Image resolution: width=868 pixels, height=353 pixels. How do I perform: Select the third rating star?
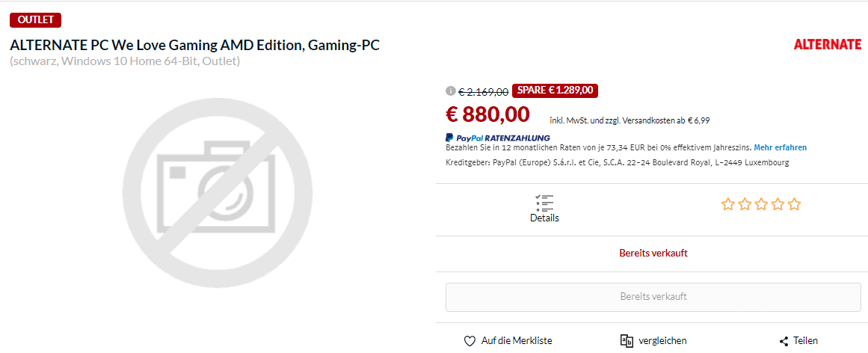761,204
